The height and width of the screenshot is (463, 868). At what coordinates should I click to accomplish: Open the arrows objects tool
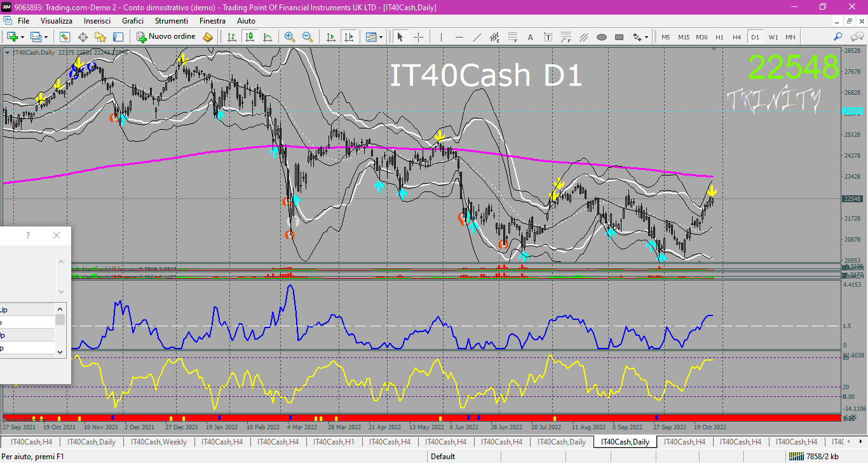637,37
